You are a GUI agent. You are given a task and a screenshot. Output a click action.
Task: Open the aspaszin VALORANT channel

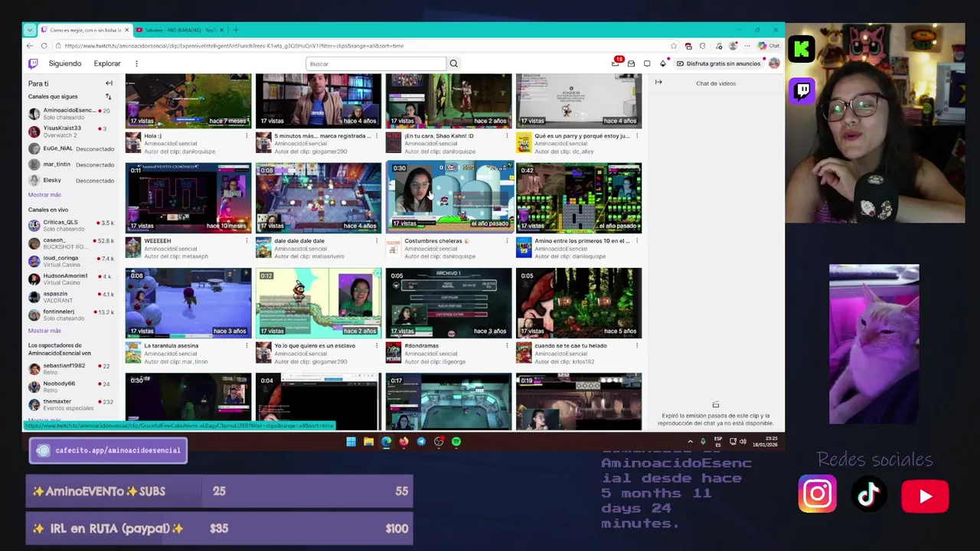coord(70,297)
